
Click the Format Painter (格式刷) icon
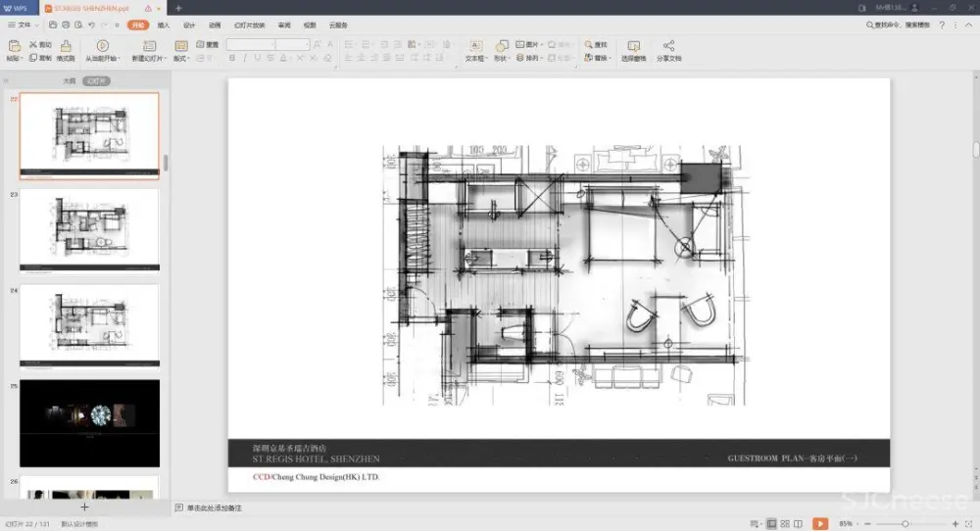(x=66, y=46)
